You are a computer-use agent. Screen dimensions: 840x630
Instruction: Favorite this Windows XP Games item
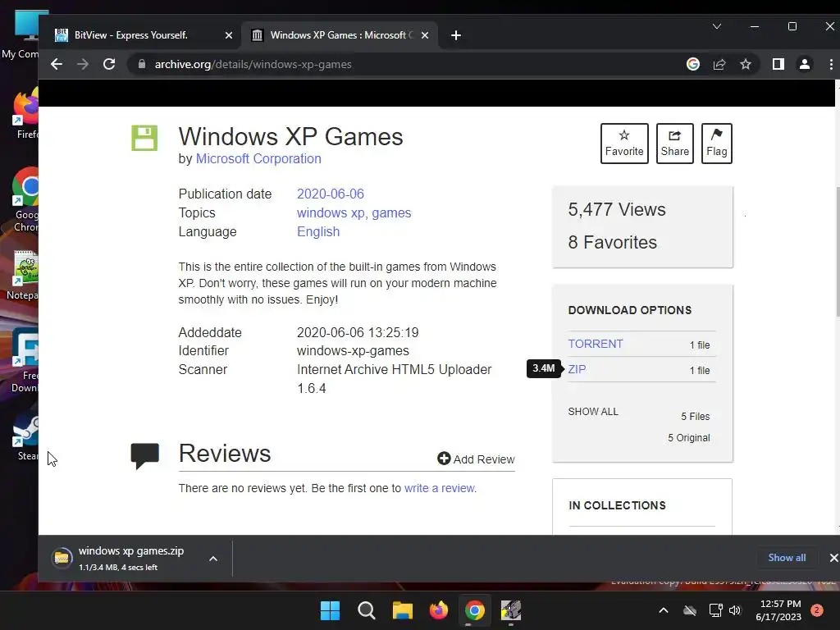624,144
